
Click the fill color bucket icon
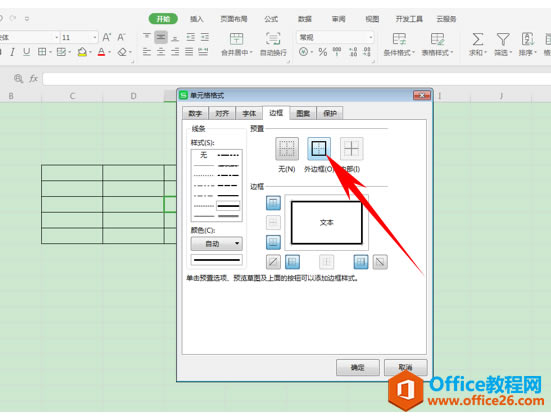(x=82, y=52)
